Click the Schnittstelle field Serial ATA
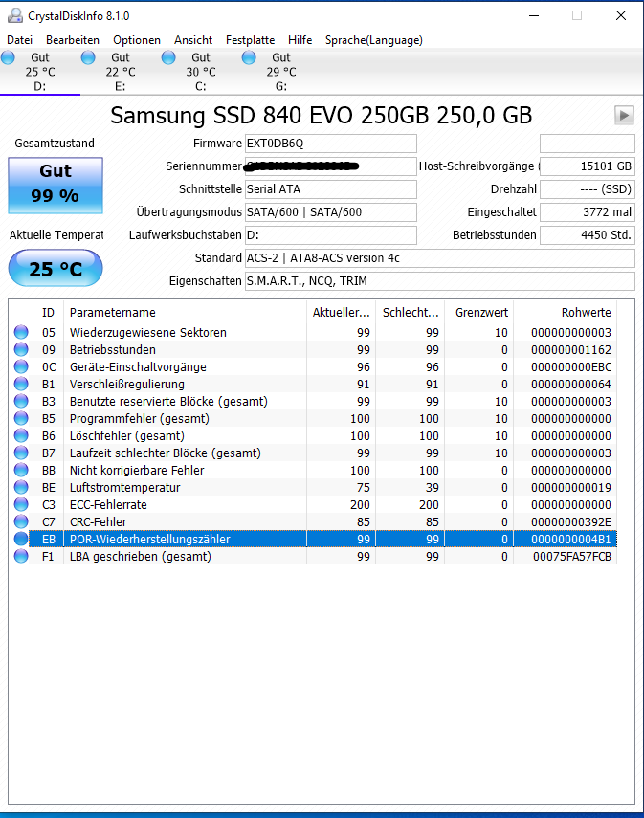 331,189
